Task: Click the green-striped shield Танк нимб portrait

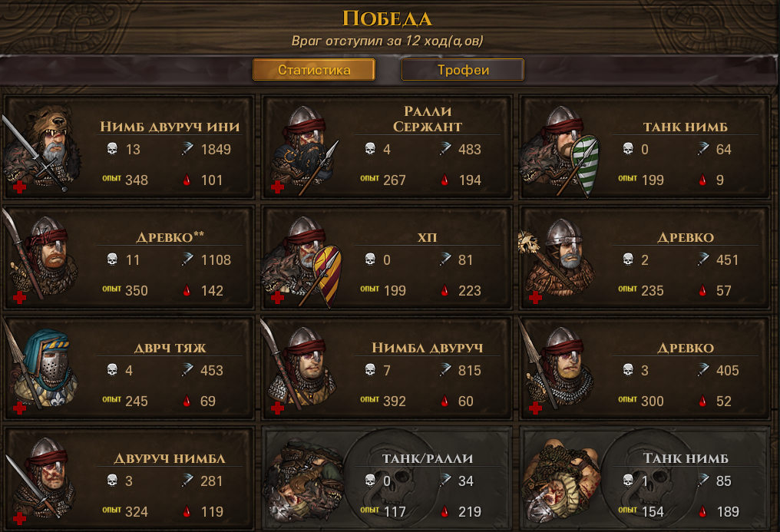Action: tap(560, 150)
